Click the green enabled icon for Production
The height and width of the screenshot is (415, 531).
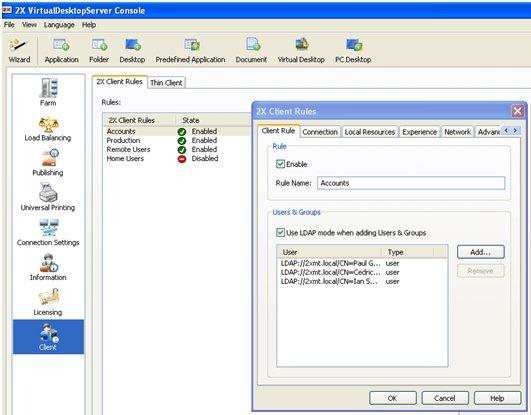pos(182,141)
